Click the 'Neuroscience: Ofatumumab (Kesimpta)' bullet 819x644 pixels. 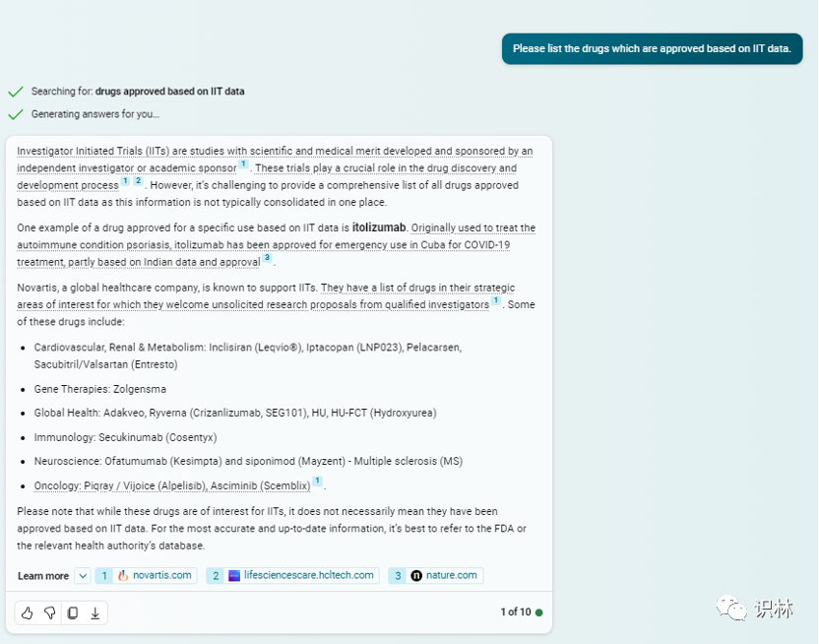point(248,461)
